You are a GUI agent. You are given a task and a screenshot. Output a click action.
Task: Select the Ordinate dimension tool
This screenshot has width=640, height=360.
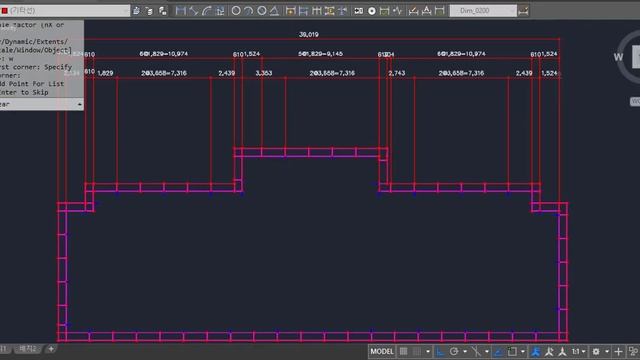[x=220, y=11]
